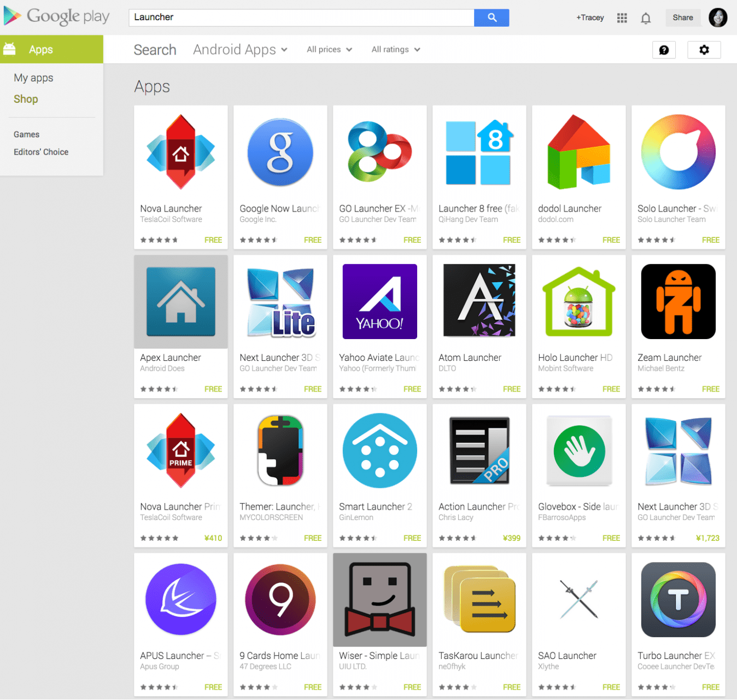Open the Solo Launcher icon
The height and width of the screenshot is (700, 737).
coord(678,152)
